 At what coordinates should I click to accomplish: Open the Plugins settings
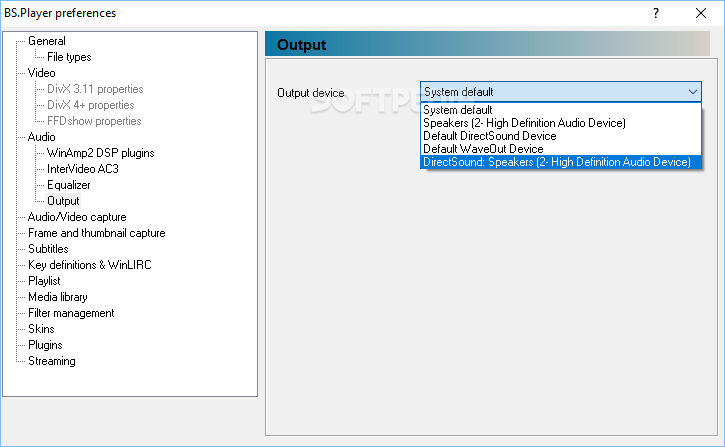pyautogui.click(x=45, y=345)
